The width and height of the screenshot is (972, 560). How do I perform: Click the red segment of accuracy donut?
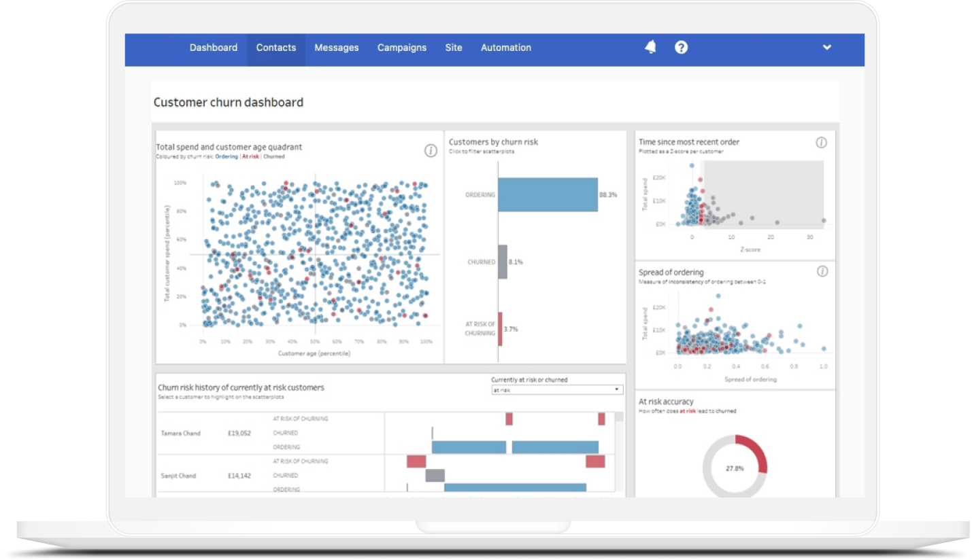[756, 453]
